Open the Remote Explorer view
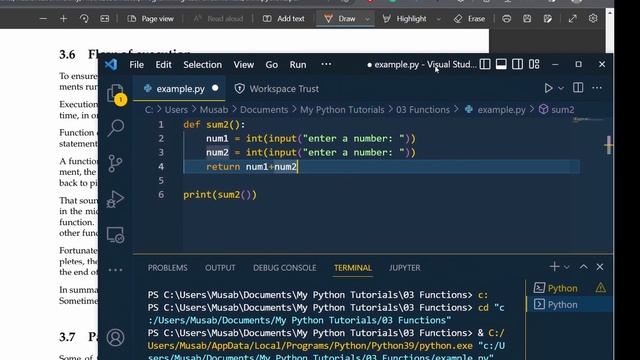This screenshot has width=640, height=360. click(116, 235)
